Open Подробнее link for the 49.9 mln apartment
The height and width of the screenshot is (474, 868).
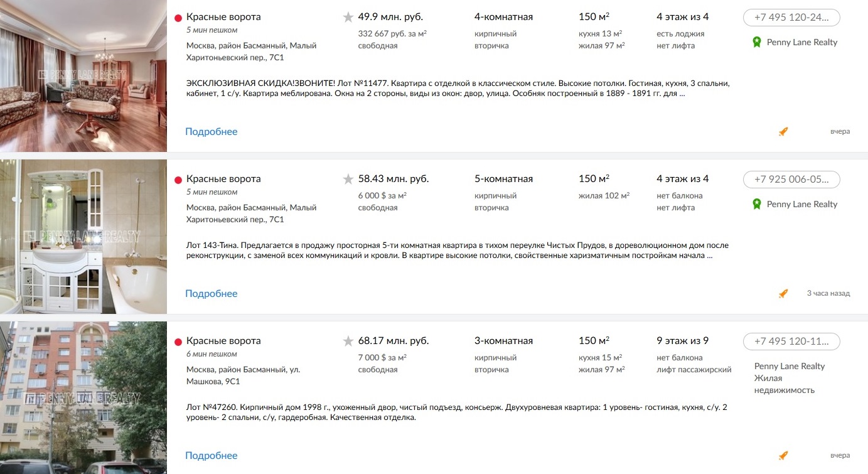point(211,132)
